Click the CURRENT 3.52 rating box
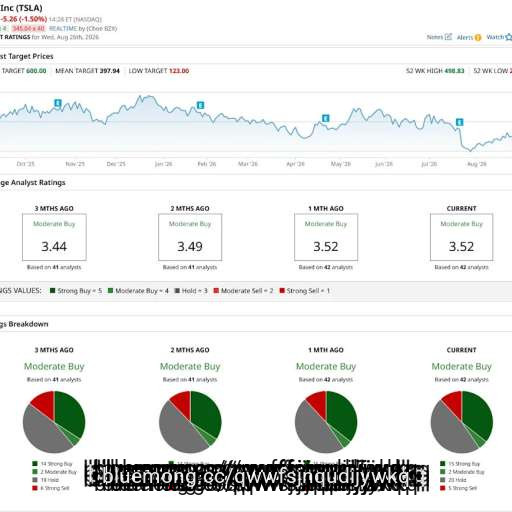 461,237
